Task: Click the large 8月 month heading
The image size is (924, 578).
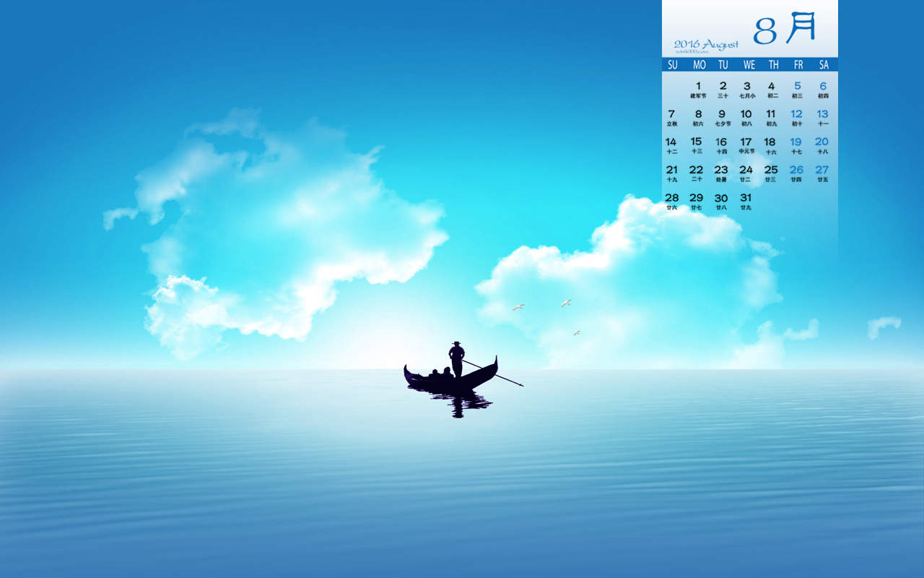Action: [785, 29]
